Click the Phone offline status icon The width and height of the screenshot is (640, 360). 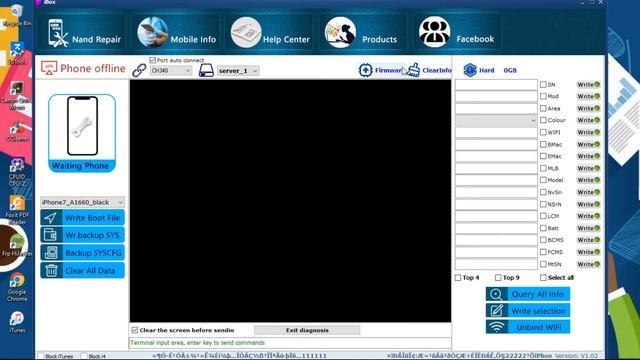pos(49,68)
